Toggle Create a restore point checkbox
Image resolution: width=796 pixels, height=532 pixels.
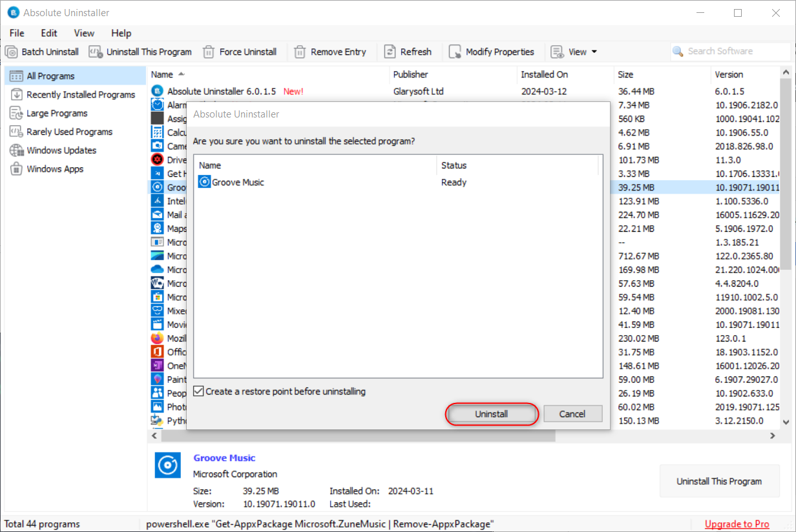tap(199, 391)
